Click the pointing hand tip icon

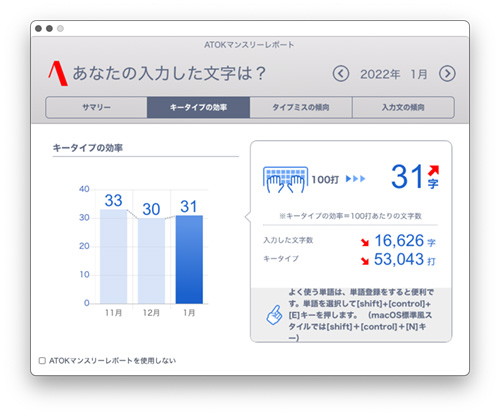click(275, 315)
